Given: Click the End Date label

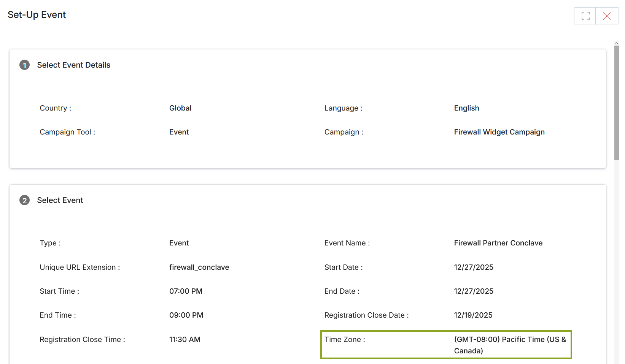Looking at the screenshot, I should pos(342,291).
